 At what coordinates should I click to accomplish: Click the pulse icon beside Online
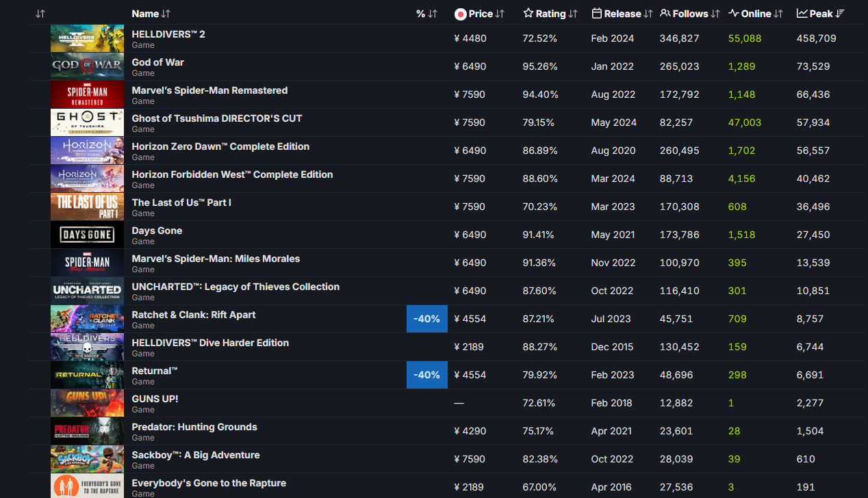733,14
